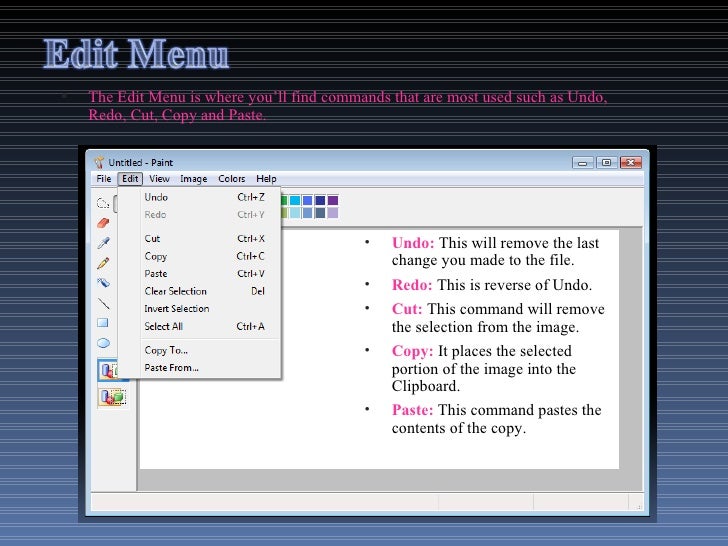Click the 'Untitled - Paint' window title
The width and height of the screenshot is (728, 546).
[141, 162]
